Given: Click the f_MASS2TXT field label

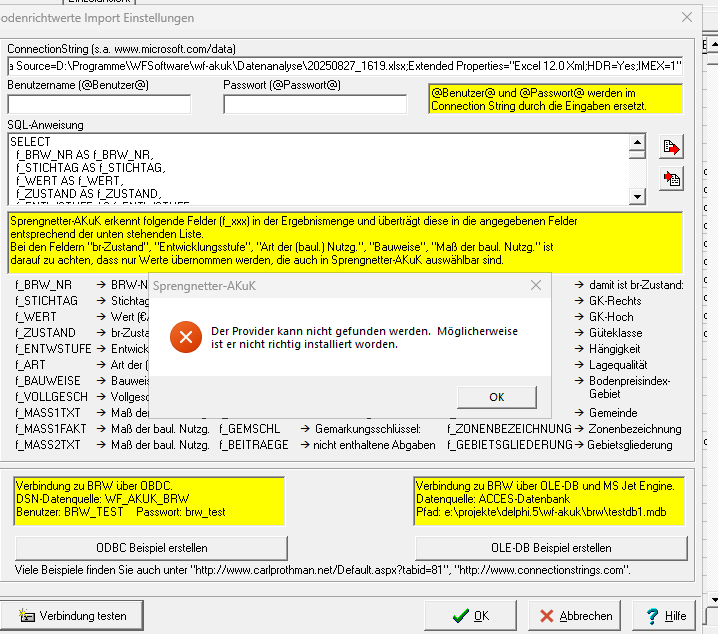Looking at the screenshot, I should click(48, 445).
